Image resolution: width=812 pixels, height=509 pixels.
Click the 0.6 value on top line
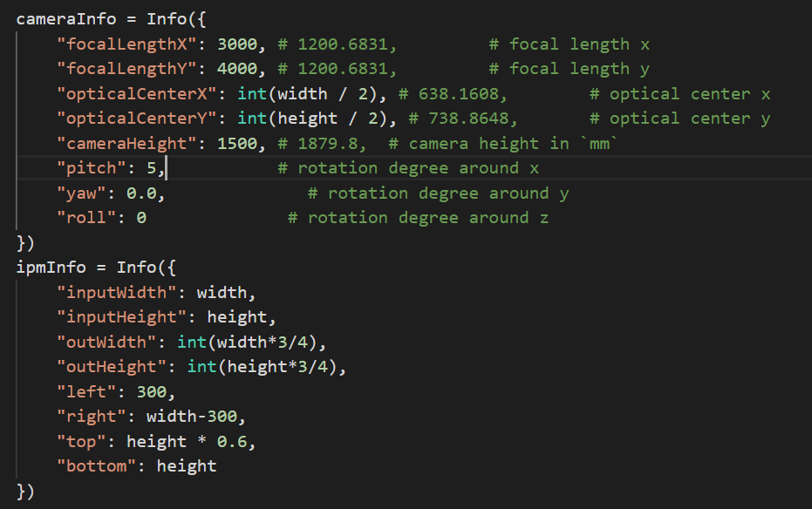[x=232, y=442]
